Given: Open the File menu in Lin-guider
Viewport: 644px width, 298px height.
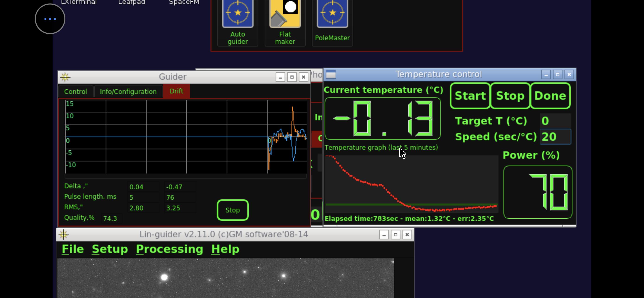Looking at the screenshot, I should tap(73, 249).
